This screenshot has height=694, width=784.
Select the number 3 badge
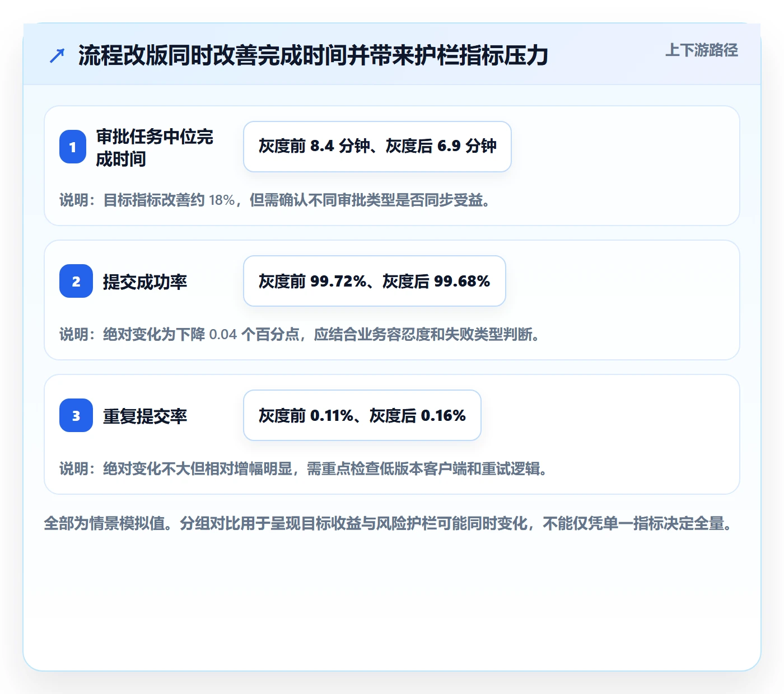pyautogui.click(x=76, y=415)
